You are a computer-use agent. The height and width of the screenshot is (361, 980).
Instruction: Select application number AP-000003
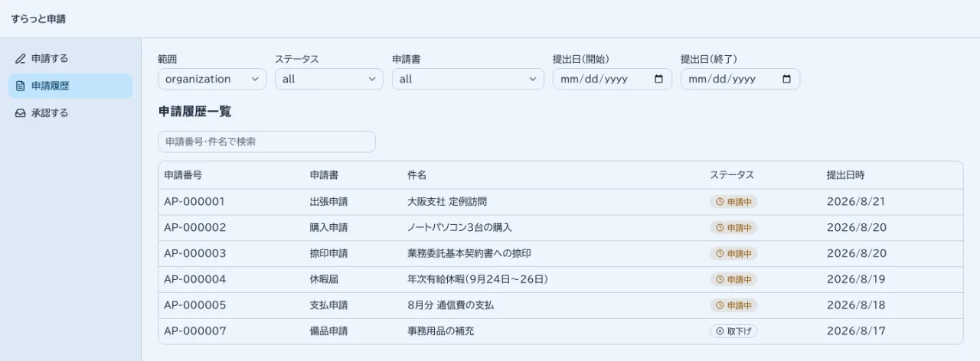pyautogui.click(x=195, y=254)
